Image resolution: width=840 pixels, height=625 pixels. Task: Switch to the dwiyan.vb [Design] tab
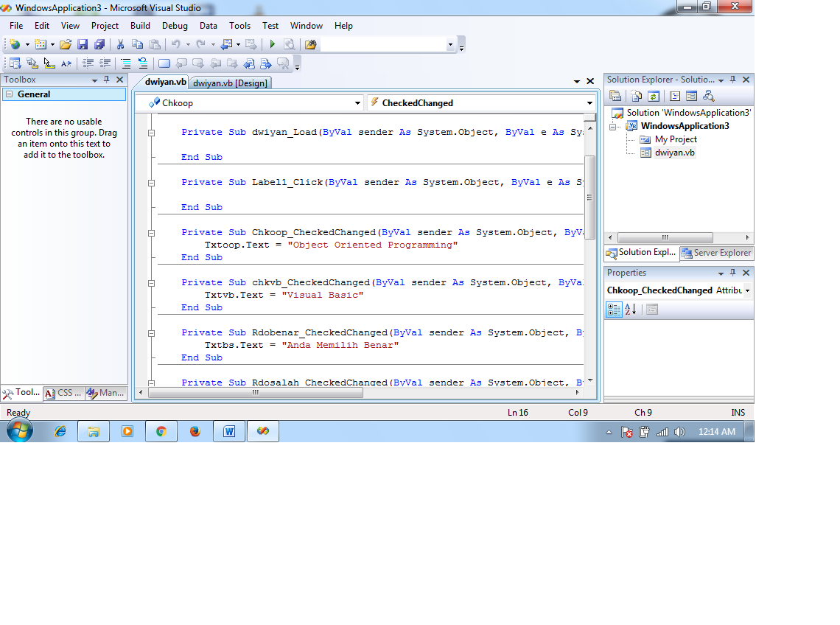coord(230,83)
